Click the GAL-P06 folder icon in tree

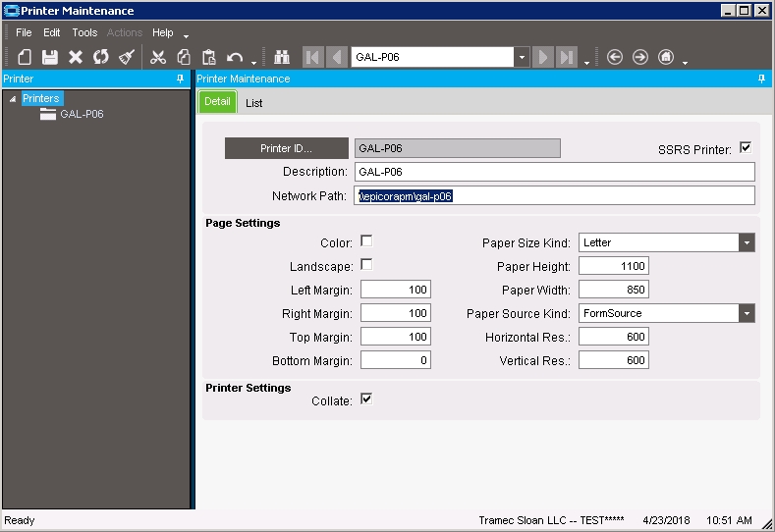(x=48, y=114)
